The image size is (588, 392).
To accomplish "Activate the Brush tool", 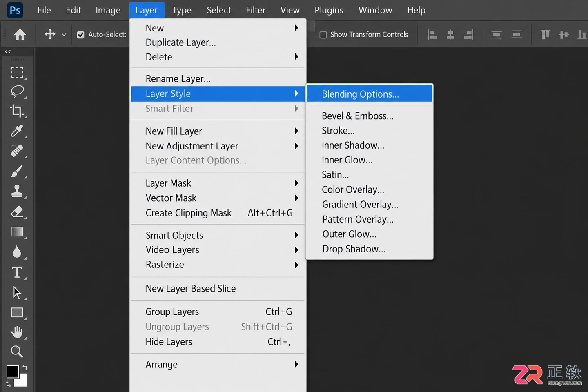I will tap(17, 171).
